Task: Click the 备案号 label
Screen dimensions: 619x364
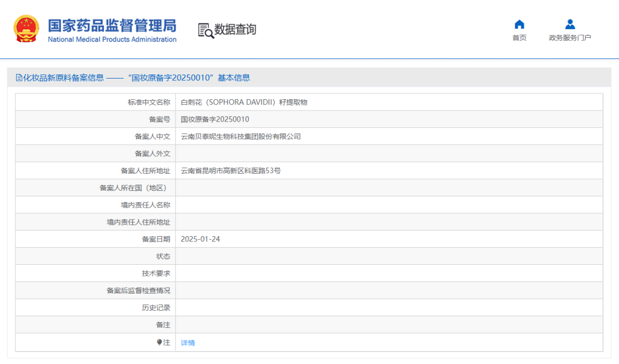Action: click(x=159, y=119)
